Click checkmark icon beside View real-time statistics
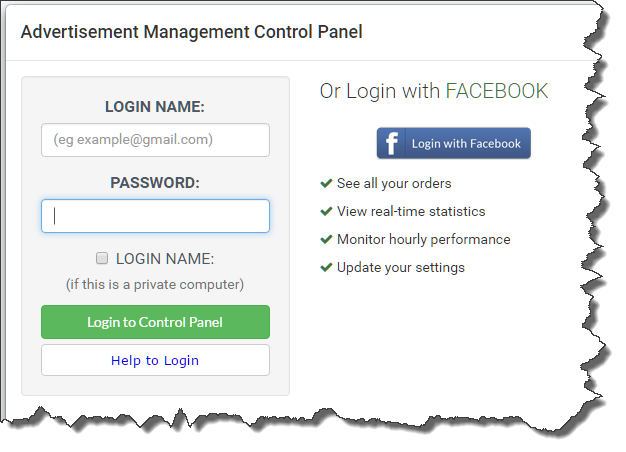The image size is (626, 452). pyautogui.click(x=326, y=211)
